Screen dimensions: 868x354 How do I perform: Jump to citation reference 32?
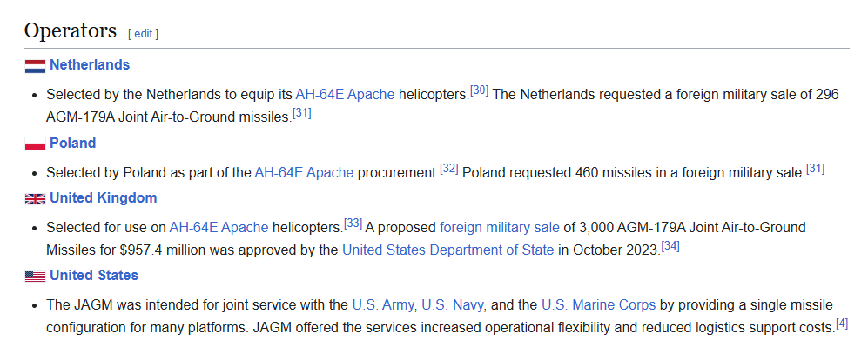(448, 168)
